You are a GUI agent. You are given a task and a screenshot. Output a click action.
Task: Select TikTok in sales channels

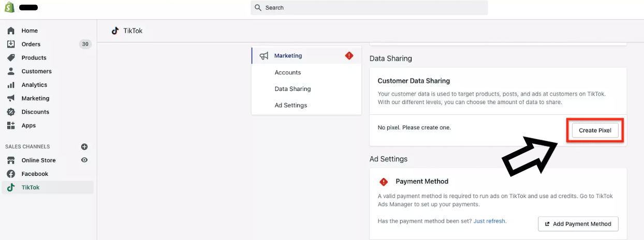click(x=31, y=187)
